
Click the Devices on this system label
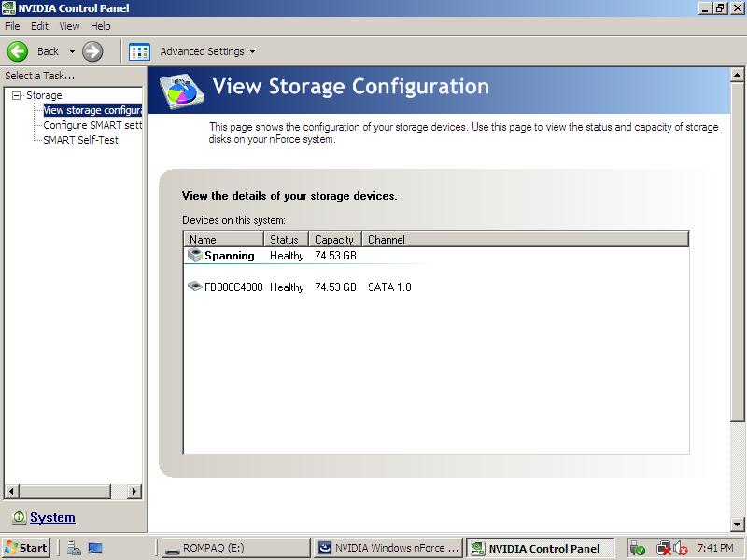click(x=234, y=220)
